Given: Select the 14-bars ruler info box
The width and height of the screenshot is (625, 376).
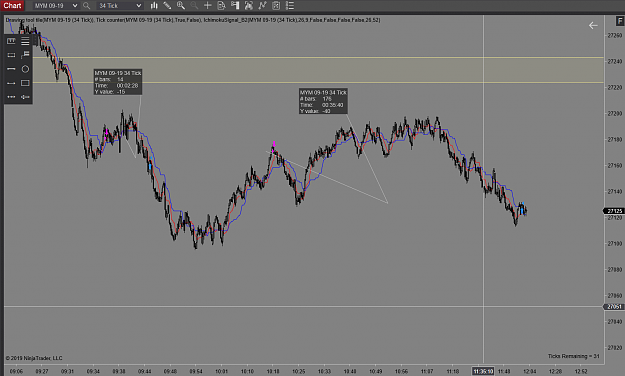Looking at the screenshot, I should pyautogui.click(x=118, y=82).
